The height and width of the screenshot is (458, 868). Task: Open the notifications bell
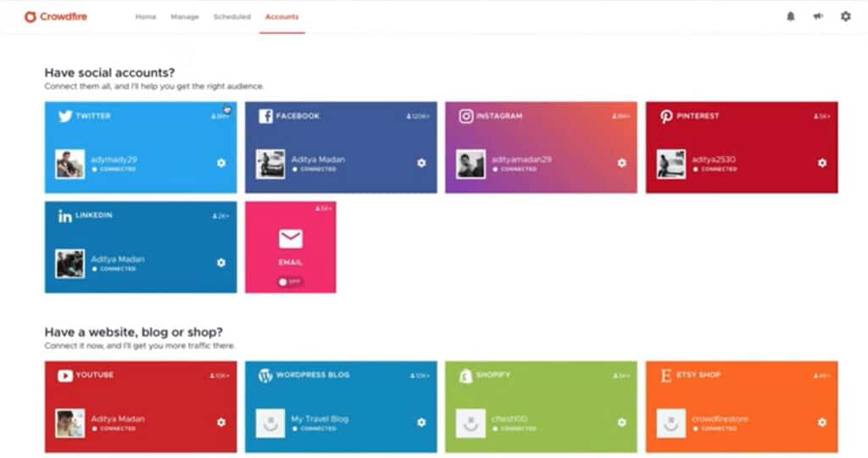coord(791,17)
